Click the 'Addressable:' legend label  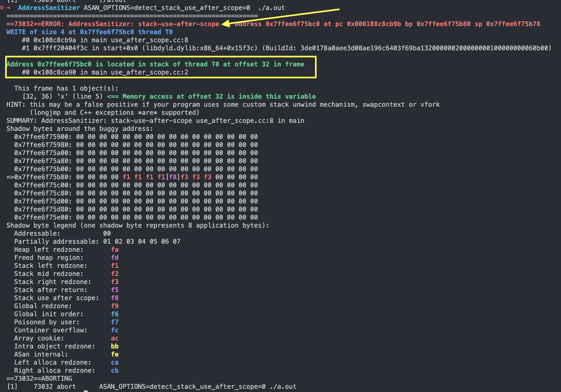coord(37,233)
